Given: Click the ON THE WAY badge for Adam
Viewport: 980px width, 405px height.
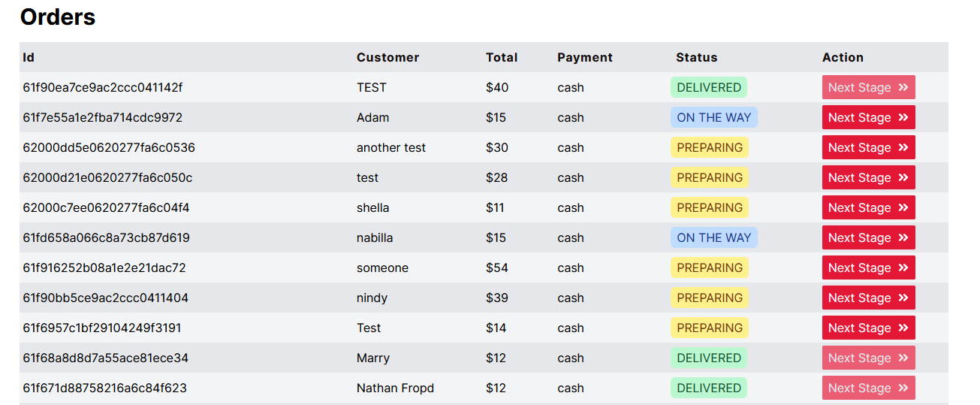Looking at the screenshot, I should (x=714, y=117).
